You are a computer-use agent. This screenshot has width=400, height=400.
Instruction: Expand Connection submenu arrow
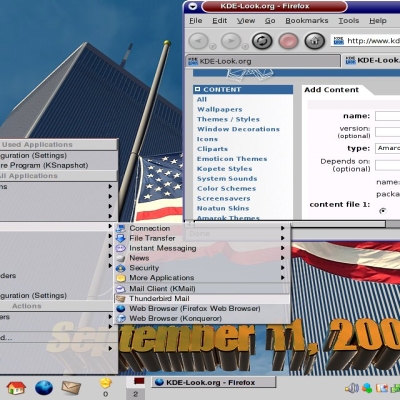(x=283, y=228)
